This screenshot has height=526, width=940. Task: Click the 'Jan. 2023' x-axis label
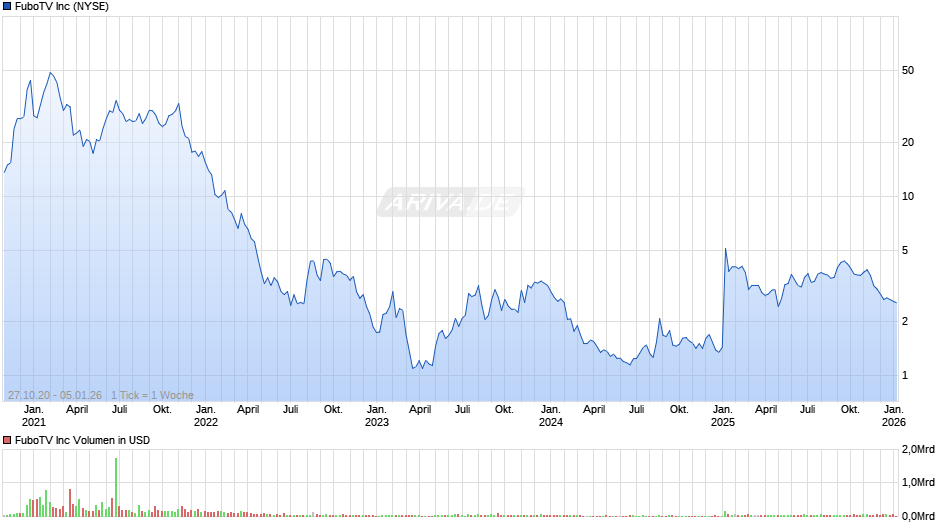(x=376, y=416)
